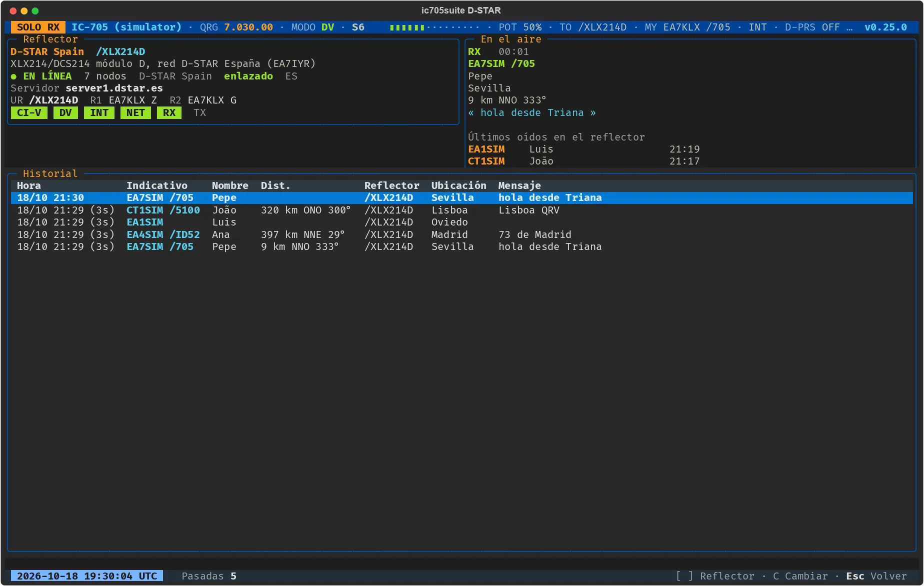Click the D-STAR Spain /XLX214D reflector title

(77, 52)
